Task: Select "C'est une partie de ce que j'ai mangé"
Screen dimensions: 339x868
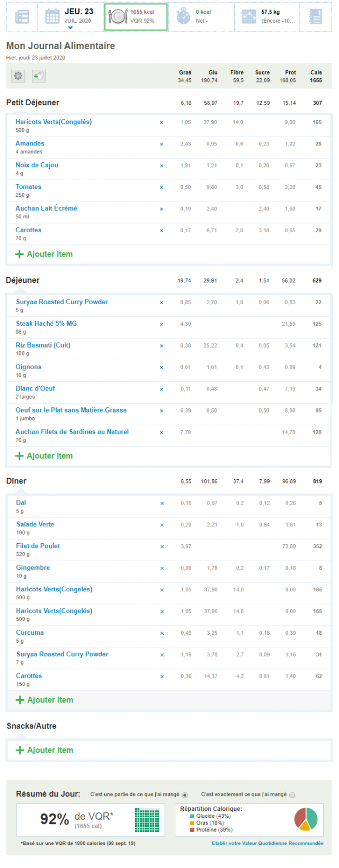Action: (185, 795)
